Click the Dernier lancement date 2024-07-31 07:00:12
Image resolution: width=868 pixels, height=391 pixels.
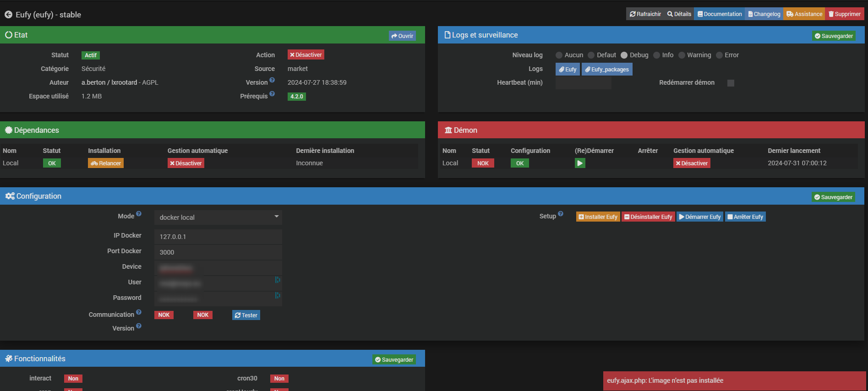click(x=797, y=163)
